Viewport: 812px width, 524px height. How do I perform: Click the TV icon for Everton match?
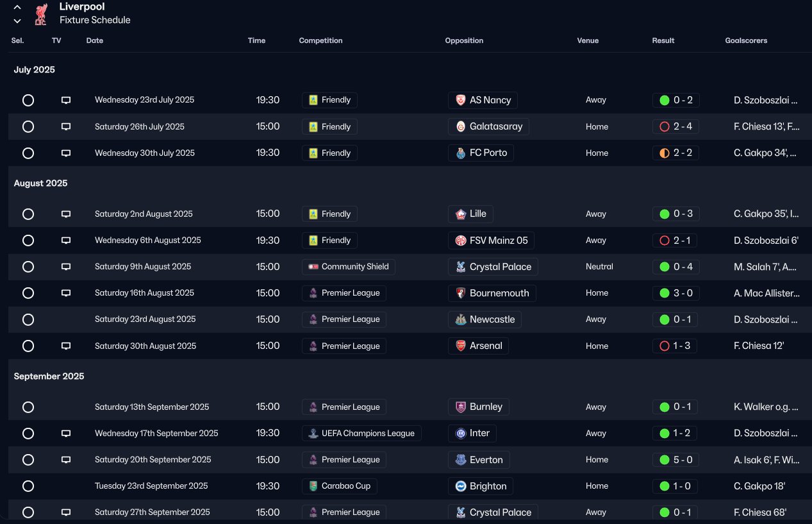66,460
